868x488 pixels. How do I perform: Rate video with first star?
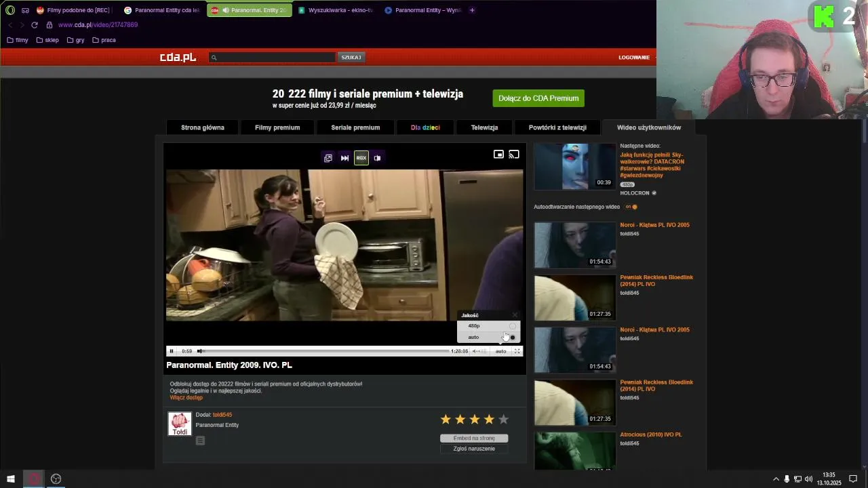tap(446, 420)
